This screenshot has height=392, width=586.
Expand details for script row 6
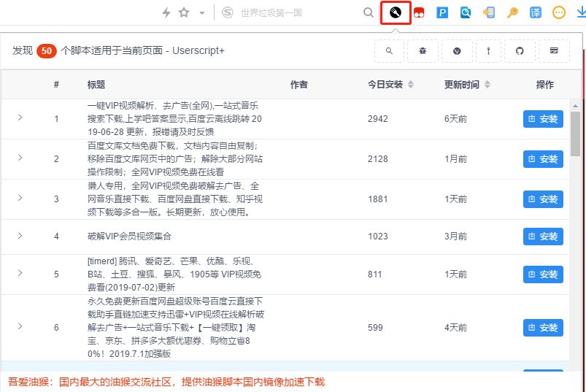pyautogui.click(x=20, y=326)
